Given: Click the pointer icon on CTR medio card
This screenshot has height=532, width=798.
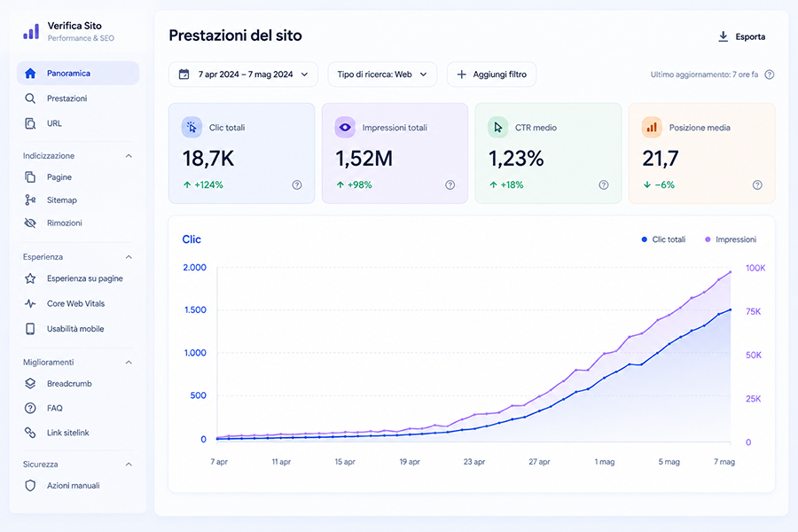Looking at the screenshot, I should tap(497, 128).
